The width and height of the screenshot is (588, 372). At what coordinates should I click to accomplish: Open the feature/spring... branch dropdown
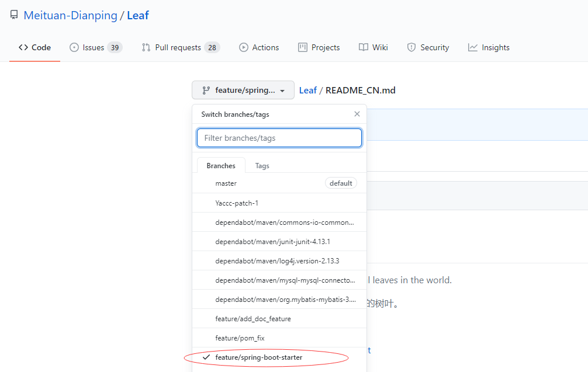[x=243, y=91]
